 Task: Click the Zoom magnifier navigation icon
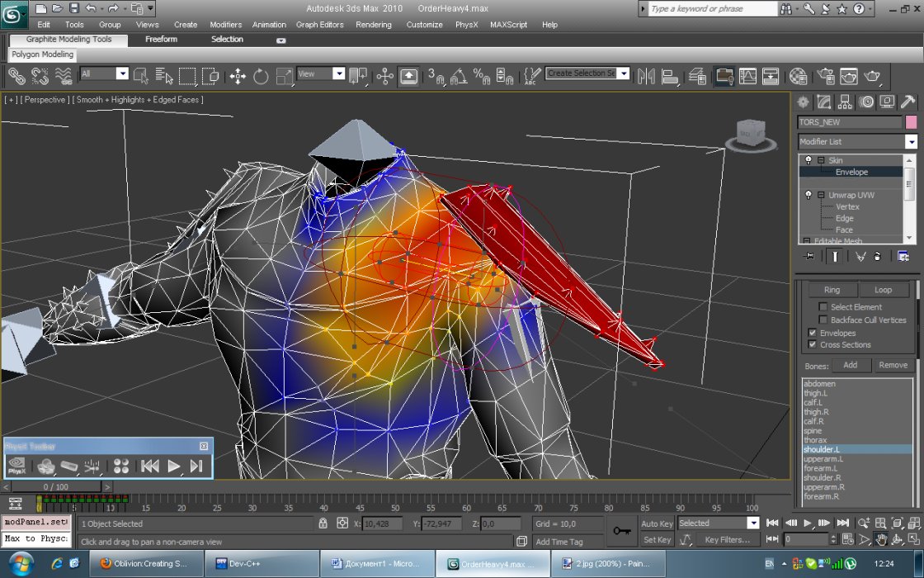coord(863,523)
